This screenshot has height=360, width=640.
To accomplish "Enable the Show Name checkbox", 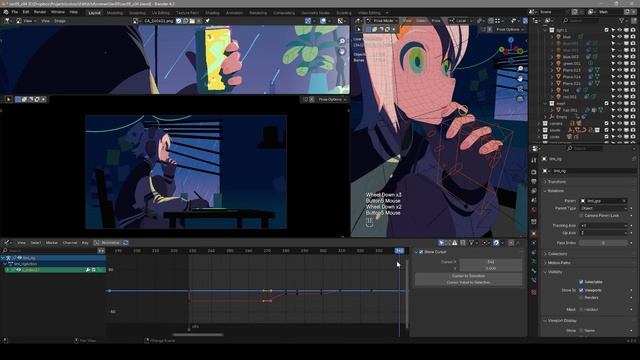I will tap(581, 331).
